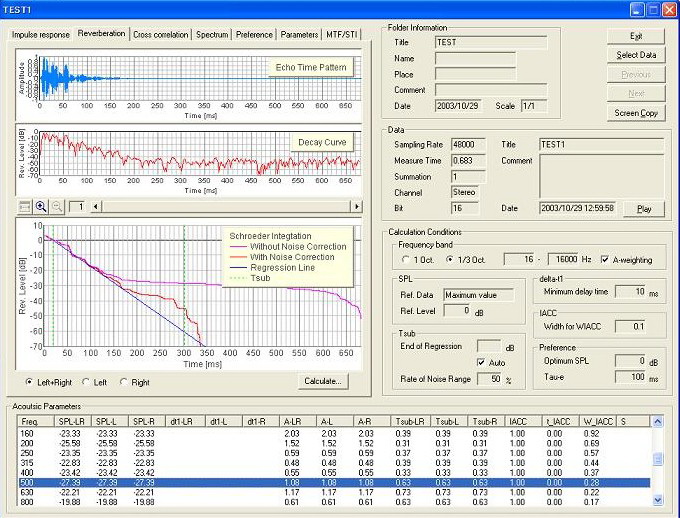Click the graph scrollbar left arrow
This screenshot has height=518, width=680.
[96, 205]
